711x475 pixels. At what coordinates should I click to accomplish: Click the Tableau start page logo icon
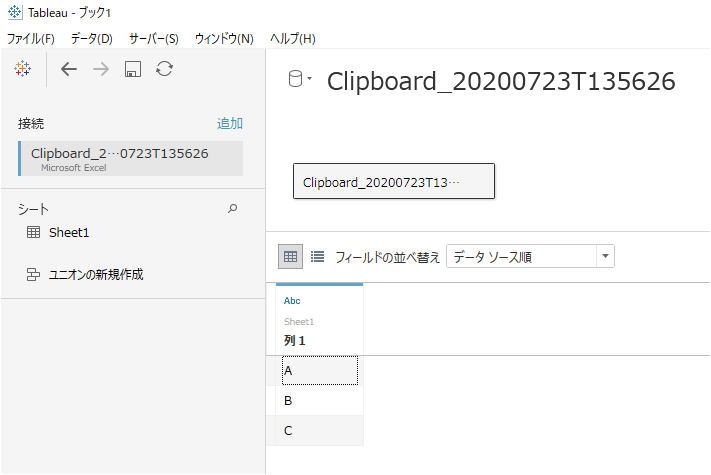(x=22, y=69)
